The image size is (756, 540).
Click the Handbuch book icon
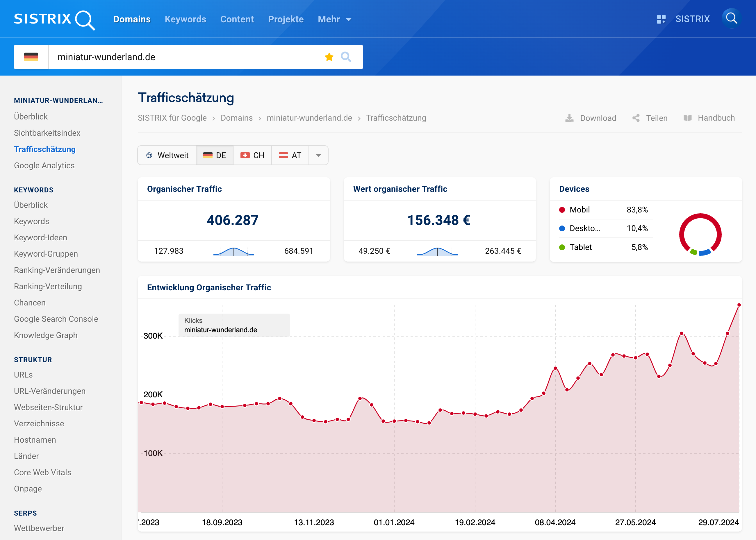[x=687, y=118]
